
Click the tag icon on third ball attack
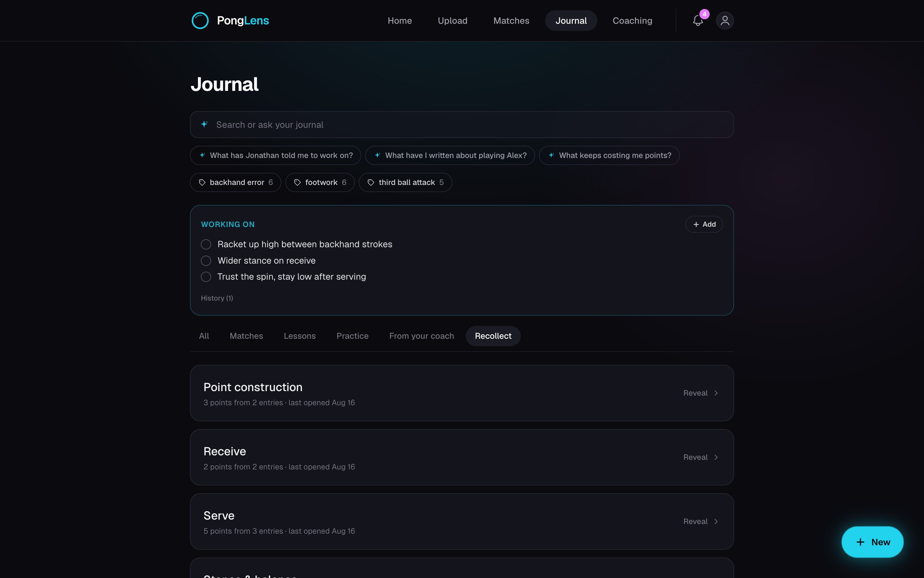point(371,183)
